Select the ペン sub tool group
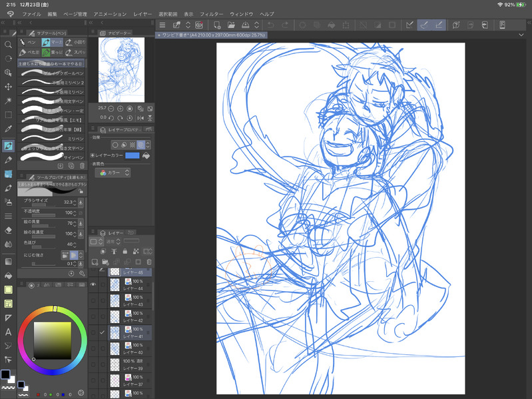Viewport: 532px width, 399px height. [29, 42]
